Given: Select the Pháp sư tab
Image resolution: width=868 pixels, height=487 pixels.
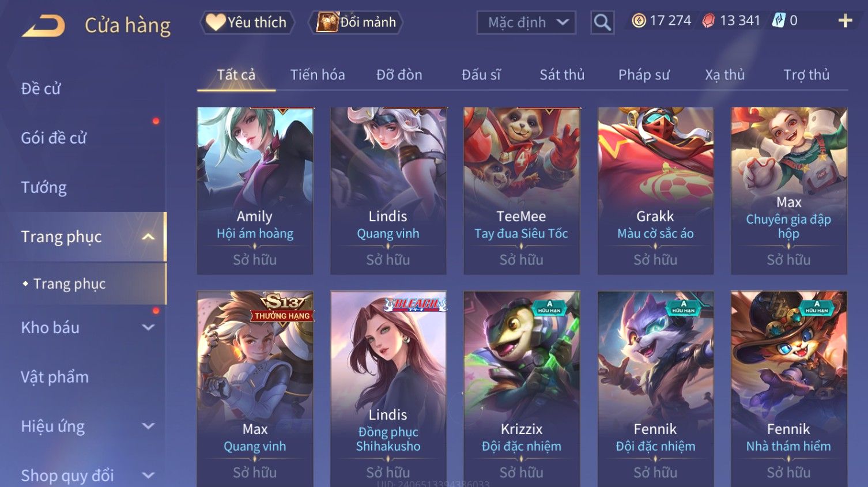Looking at the screenshot, I should (x=644, y=75).
